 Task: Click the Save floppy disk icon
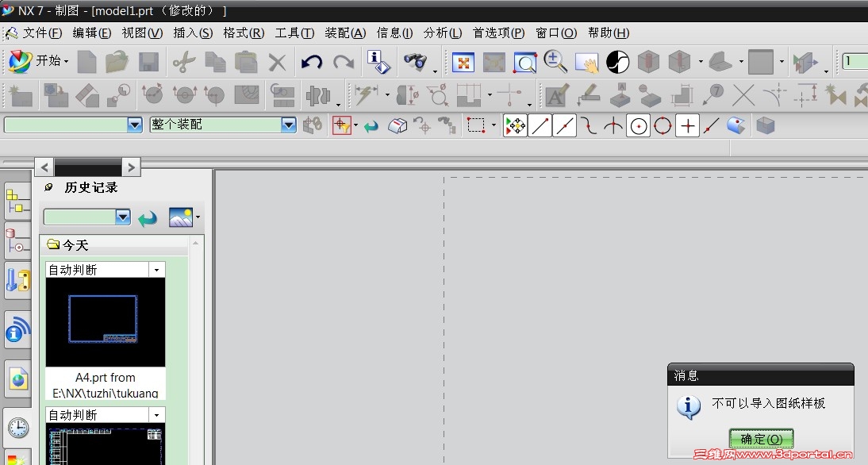[148, 61]
